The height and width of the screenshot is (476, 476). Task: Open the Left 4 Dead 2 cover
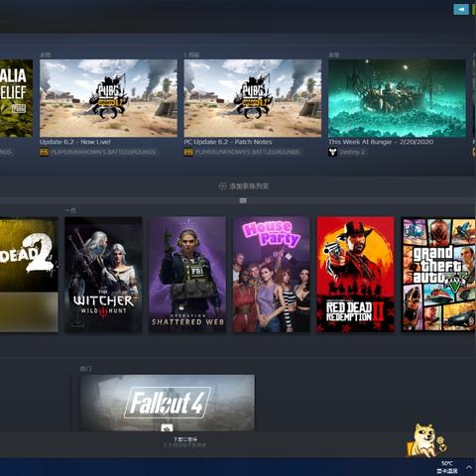tap(29, 275)
